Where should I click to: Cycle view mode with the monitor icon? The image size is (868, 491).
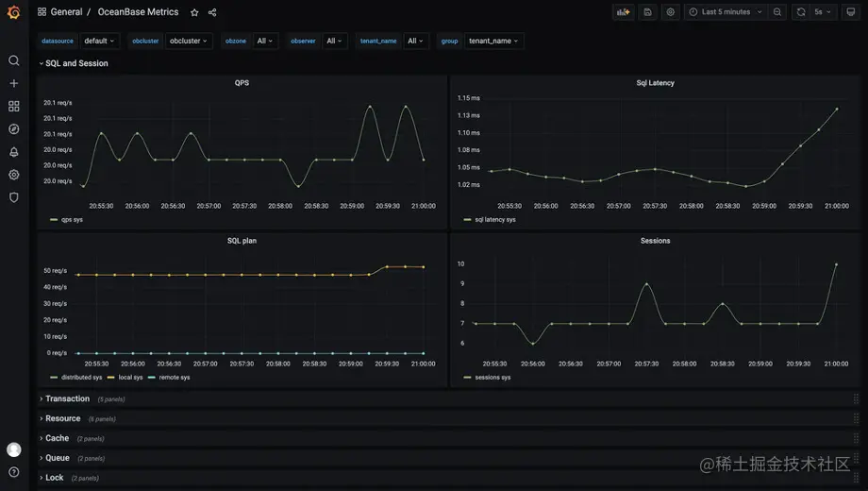851,11
